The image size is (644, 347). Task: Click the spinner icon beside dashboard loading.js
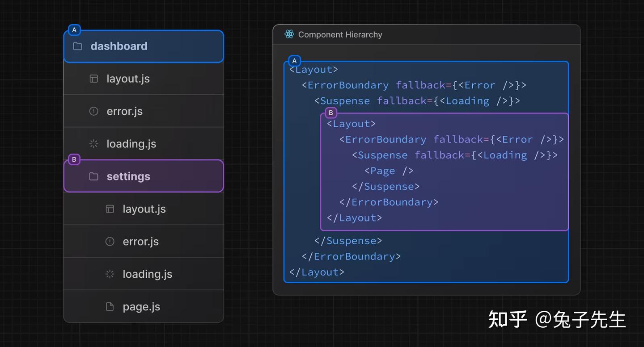[x=94, y=144]
